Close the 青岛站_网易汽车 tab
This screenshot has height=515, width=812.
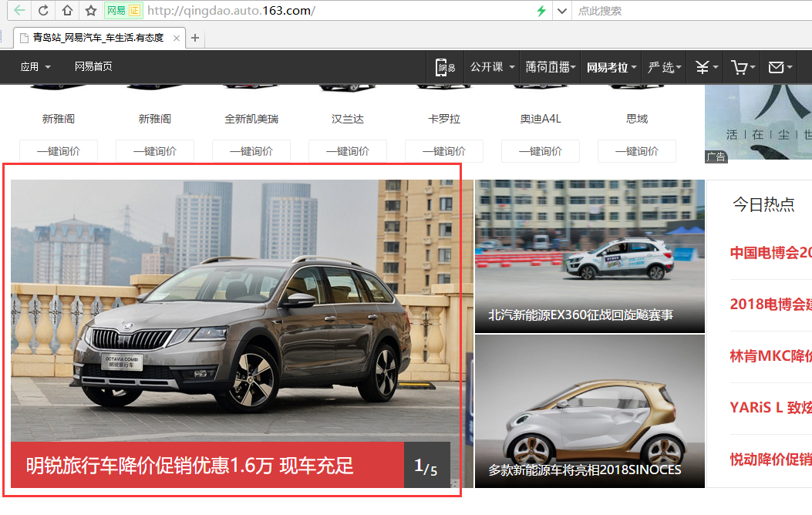point(177,38)
